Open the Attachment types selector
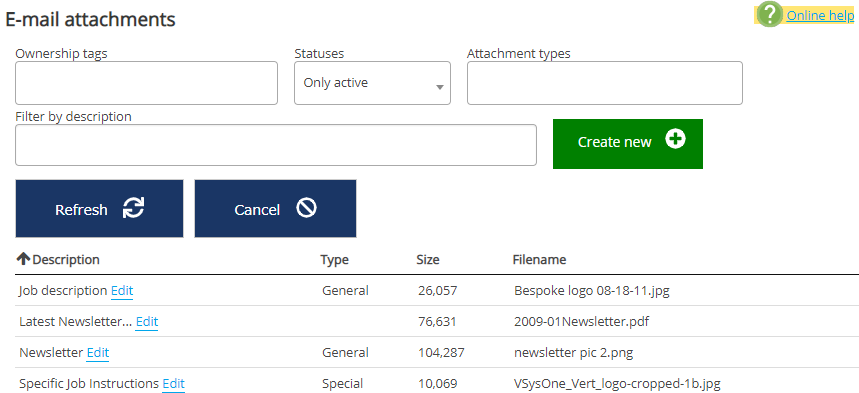859x393 pixels. pos(605,83)
